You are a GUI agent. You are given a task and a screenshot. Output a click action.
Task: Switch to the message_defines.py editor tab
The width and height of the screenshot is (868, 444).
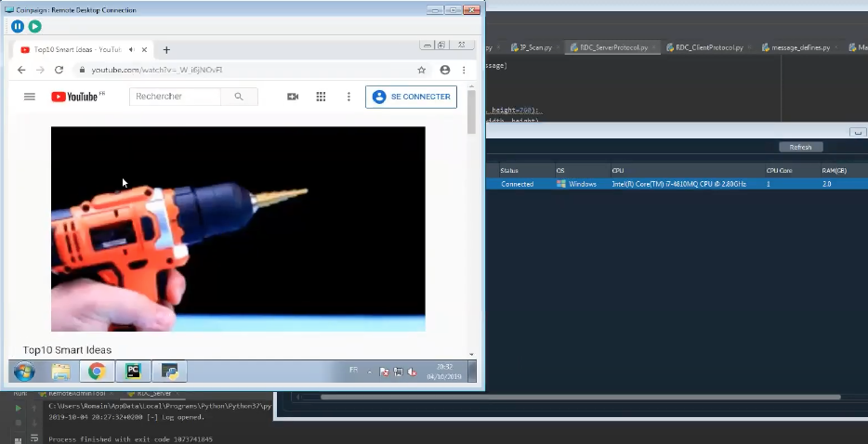798,46
